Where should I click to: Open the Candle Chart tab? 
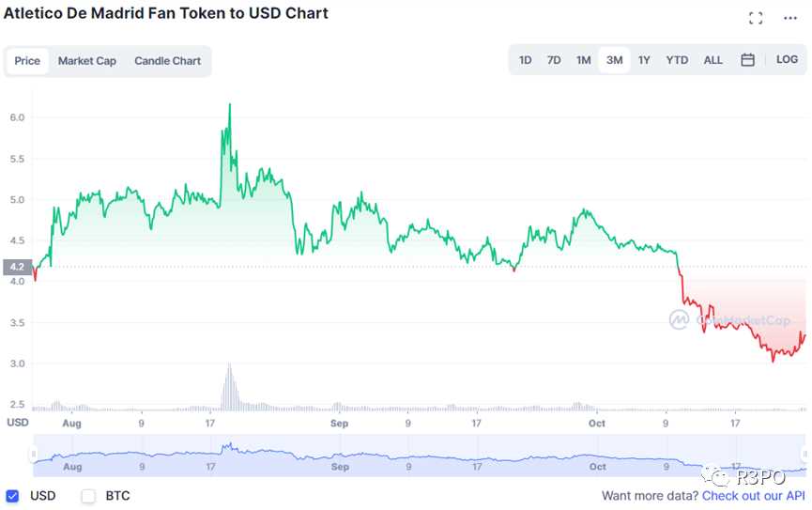tap(167, 61)
